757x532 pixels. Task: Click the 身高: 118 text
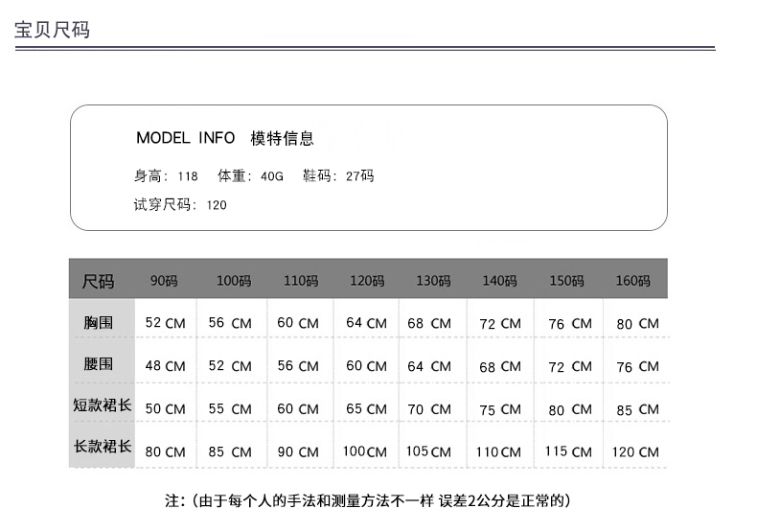tap(166, 175)
